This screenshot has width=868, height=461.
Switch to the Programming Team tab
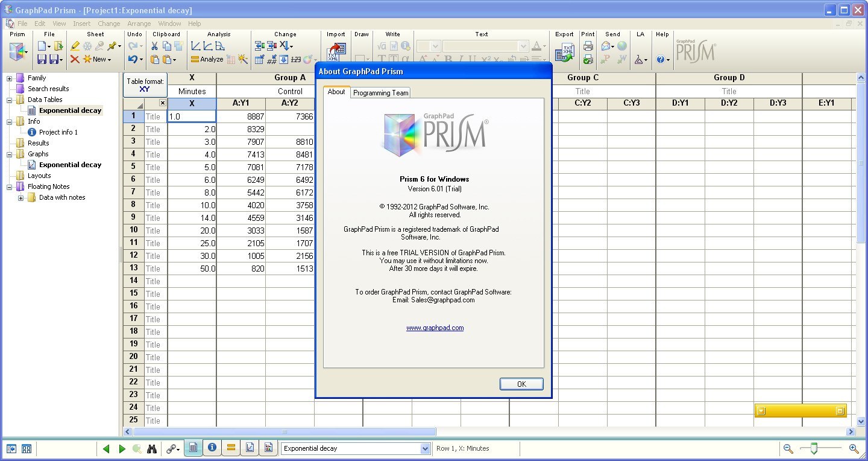tap(380, 92)
